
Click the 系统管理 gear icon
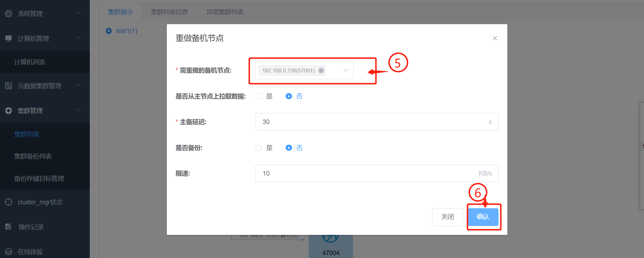(9, 14)
